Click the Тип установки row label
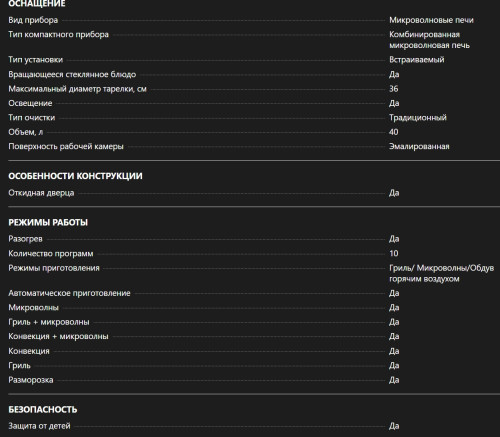Viewport: 500px width, 437px height. 36,60
